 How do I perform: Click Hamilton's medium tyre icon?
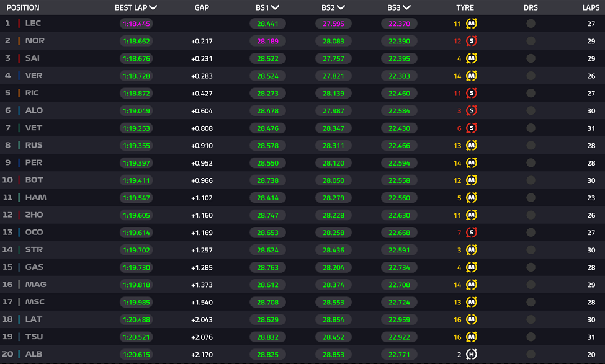coord(471,198)
